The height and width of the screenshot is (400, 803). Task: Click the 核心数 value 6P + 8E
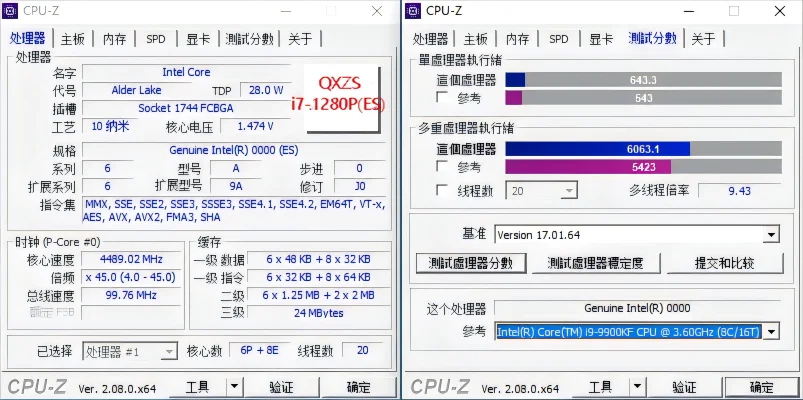pos(260,351)
